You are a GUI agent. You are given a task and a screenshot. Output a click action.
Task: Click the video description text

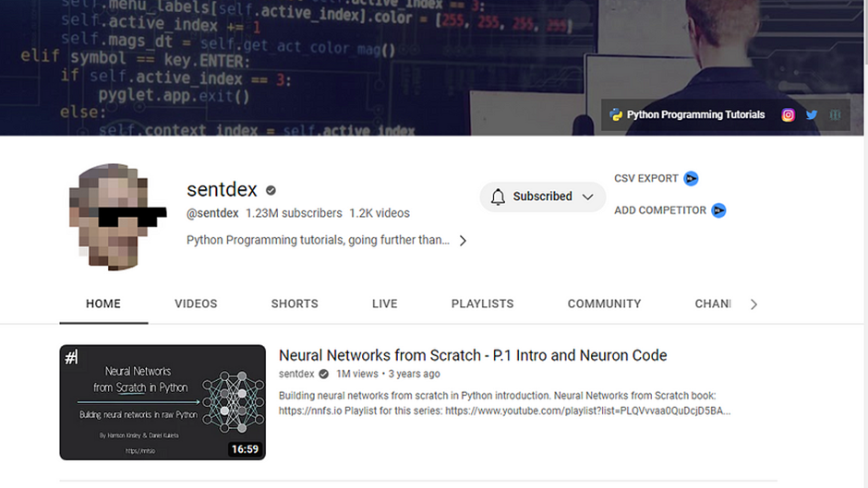pos(504,403)
